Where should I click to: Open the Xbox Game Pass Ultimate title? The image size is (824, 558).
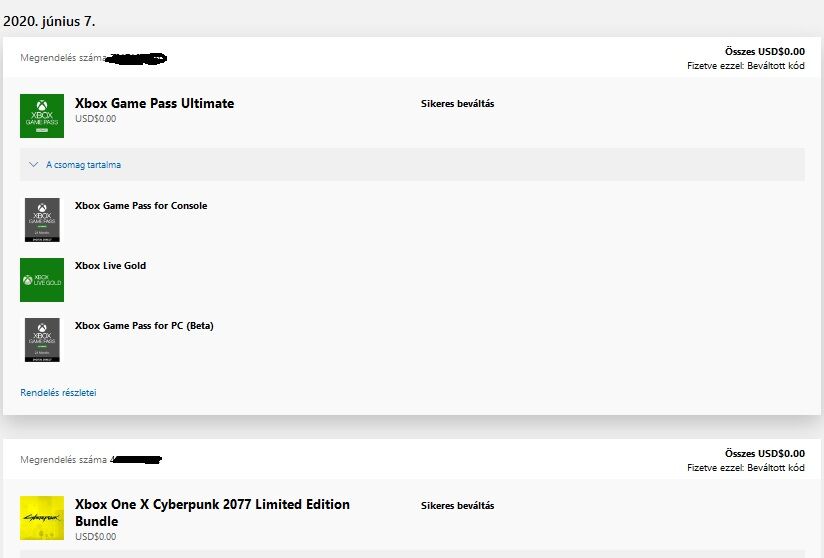pyautogui.click(x=154, y=103)
